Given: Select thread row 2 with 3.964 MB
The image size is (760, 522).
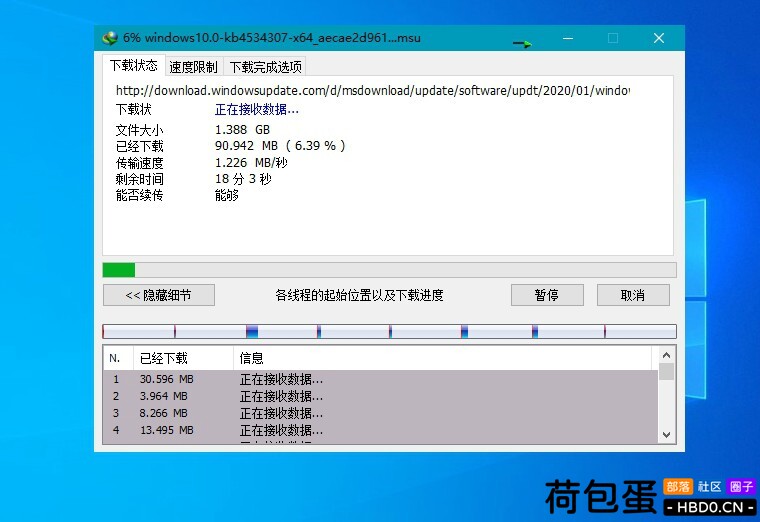Looking at the screenshot, I should pos(380,396).
